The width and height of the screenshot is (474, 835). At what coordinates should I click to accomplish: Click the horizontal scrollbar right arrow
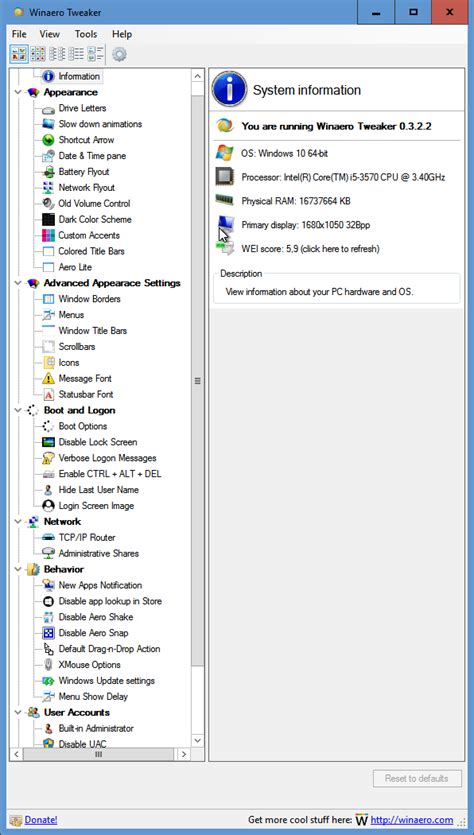[184, 754]
